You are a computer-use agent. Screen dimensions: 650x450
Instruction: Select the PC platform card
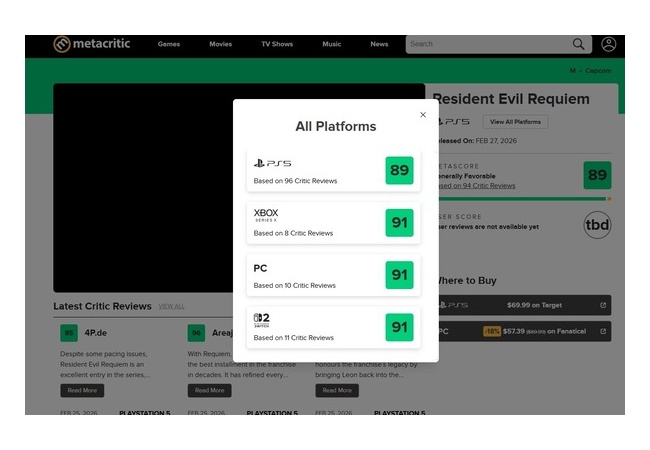point(334,275)
